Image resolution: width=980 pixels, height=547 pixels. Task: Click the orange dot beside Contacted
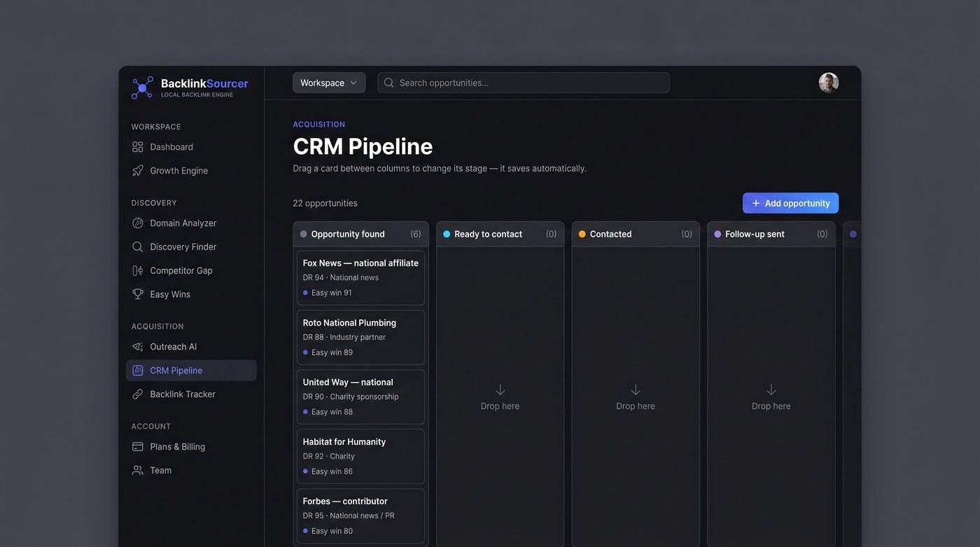click(582, 235)
